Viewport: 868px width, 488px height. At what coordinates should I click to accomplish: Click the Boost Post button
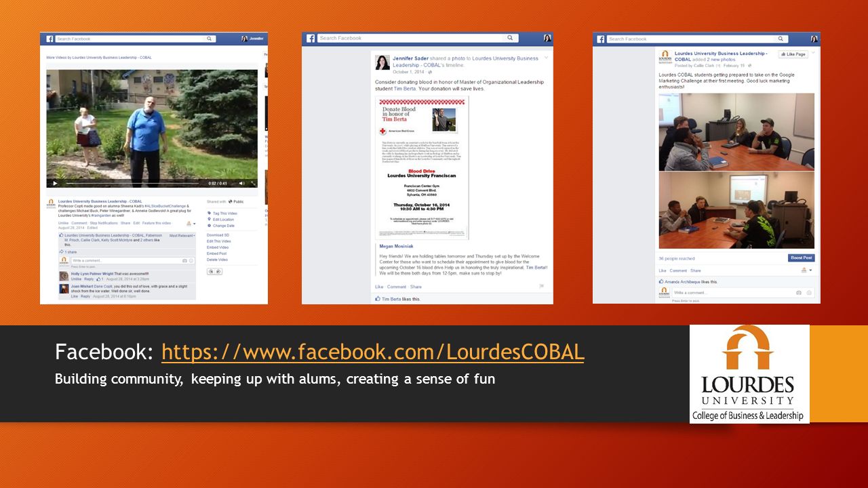tap(801, 258)
